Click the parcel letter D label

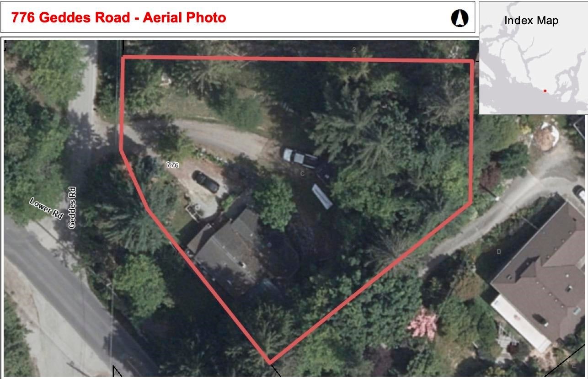pyautogui.click(x=499, y=251)
